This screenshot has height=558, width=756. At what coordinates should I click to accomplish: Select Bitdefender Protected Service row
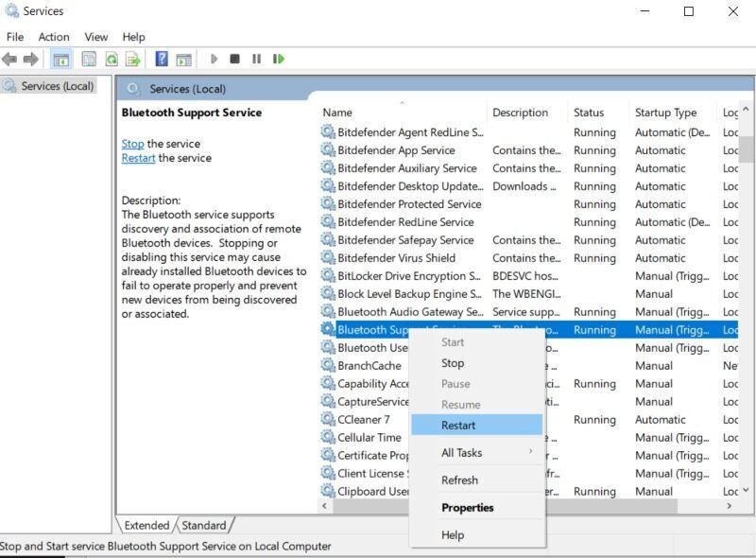tap(528, 203)
